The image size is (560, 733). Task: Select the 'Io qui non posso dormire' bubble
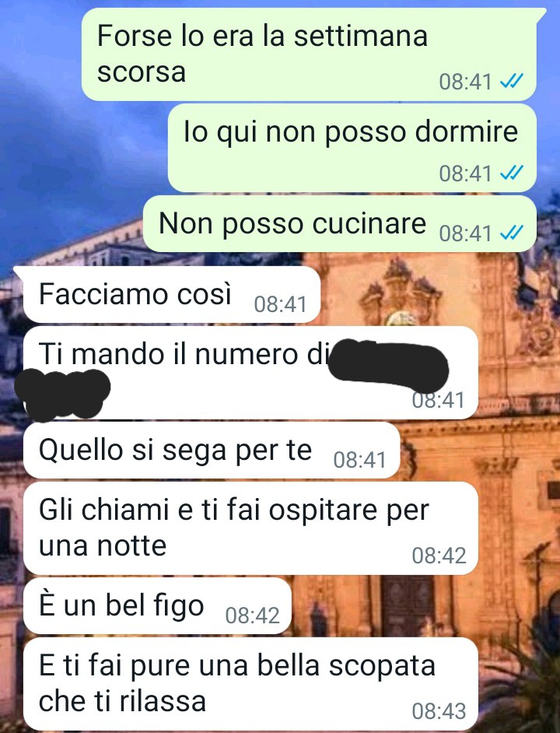pyautogui.click(x=352, y=148)
